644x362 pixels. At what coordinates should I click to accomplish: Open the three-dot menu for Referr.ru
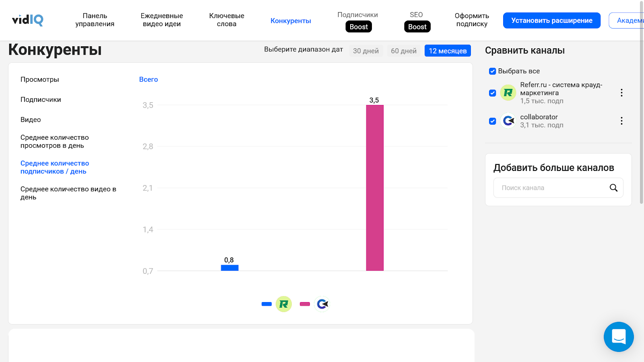621,93
